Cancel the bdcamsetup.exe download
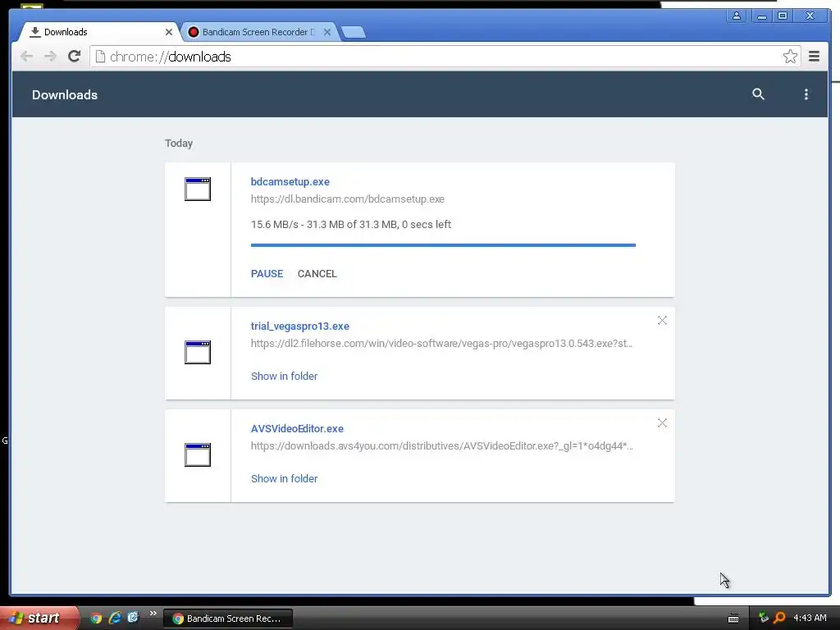The height and width of the screenshot is (630, 840). tap(317, 274)
